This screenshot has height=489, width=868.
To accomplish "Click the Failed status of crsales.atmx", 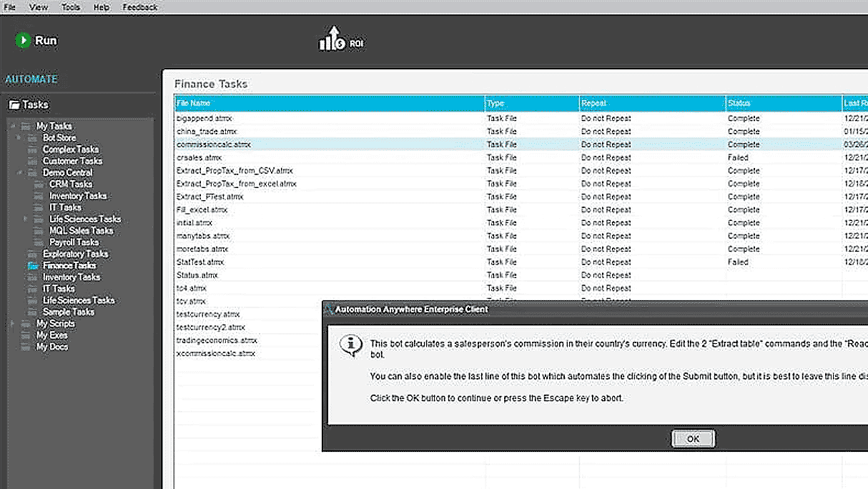I will tap(738, 157).
